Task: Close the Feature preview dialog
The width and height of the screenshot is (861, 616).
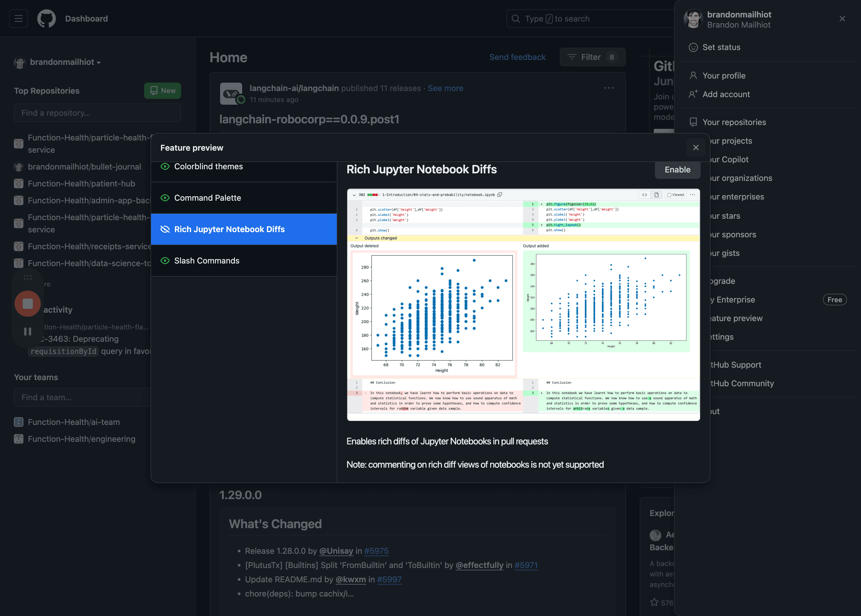Action: (696, 147)
